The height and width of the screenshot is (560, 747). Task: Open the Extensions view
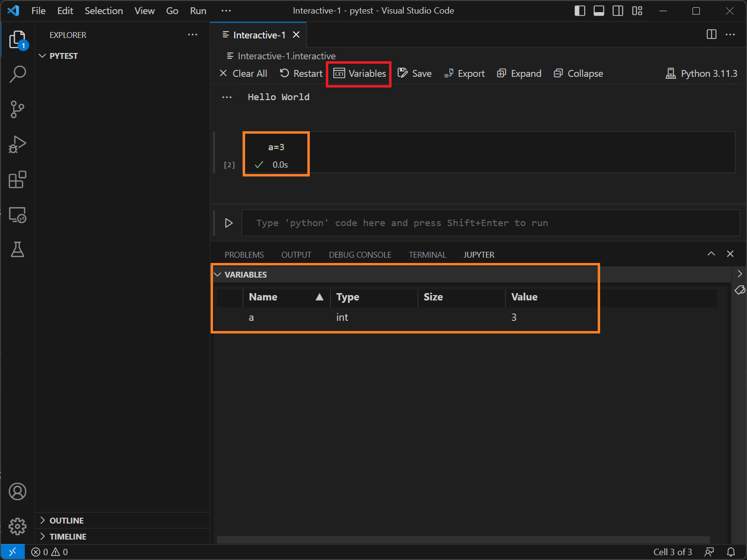(18, 179)
